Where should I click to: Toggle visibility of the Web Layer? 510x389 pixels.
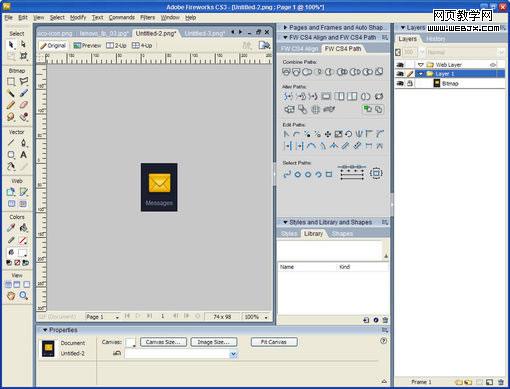[400, 64]
